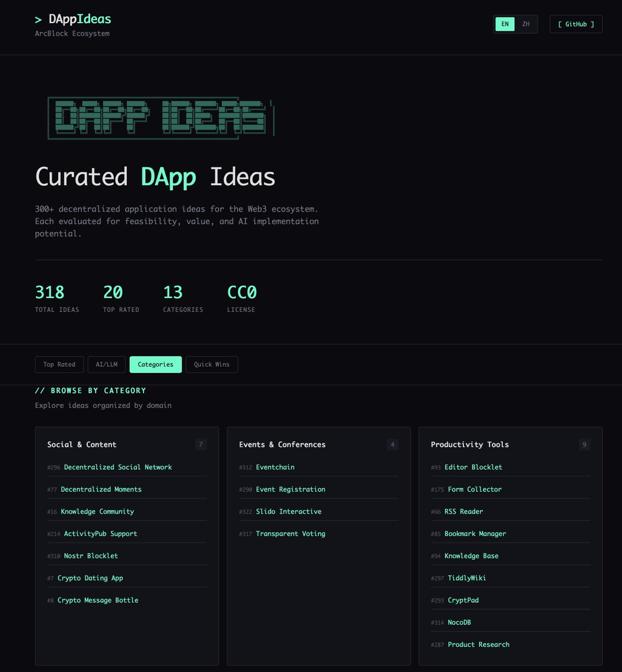
Task: Open TiddlyWiki idea
Action: point(467,578)
